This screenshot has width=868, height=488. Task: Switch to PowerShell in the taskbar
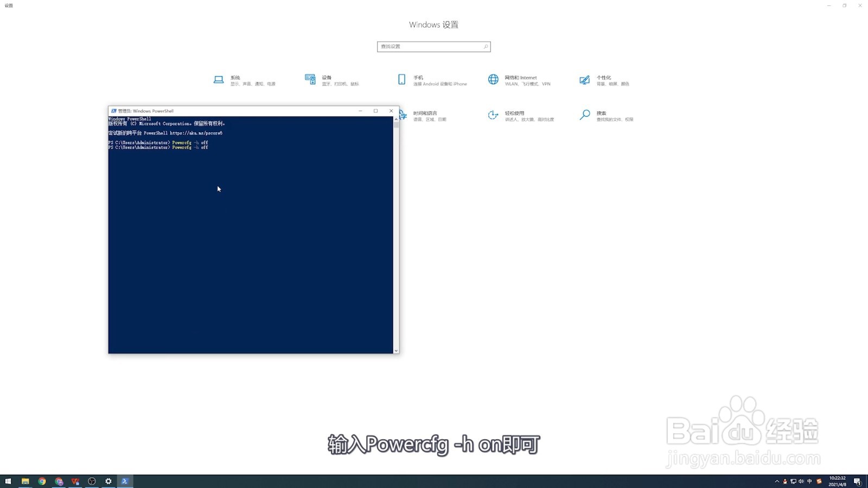tap(125, 481)
